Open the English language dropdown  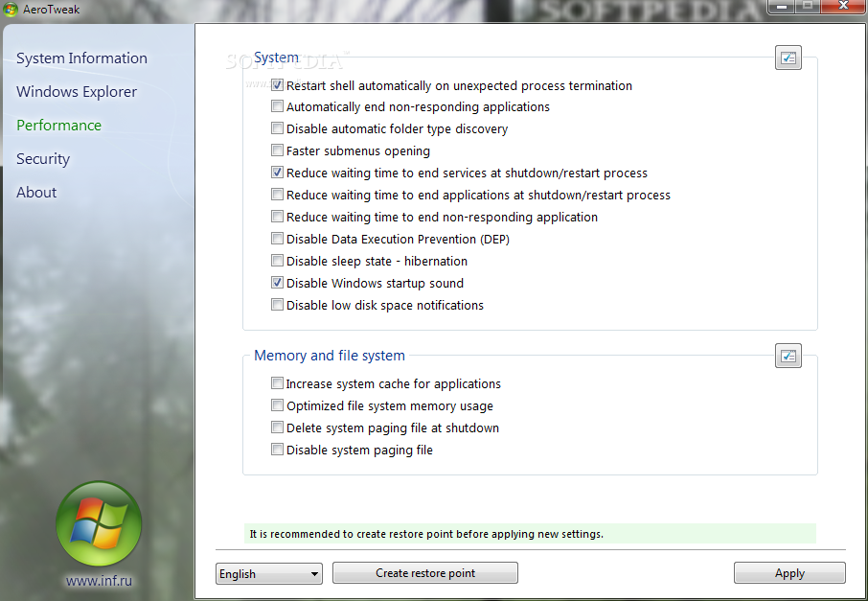269,573
